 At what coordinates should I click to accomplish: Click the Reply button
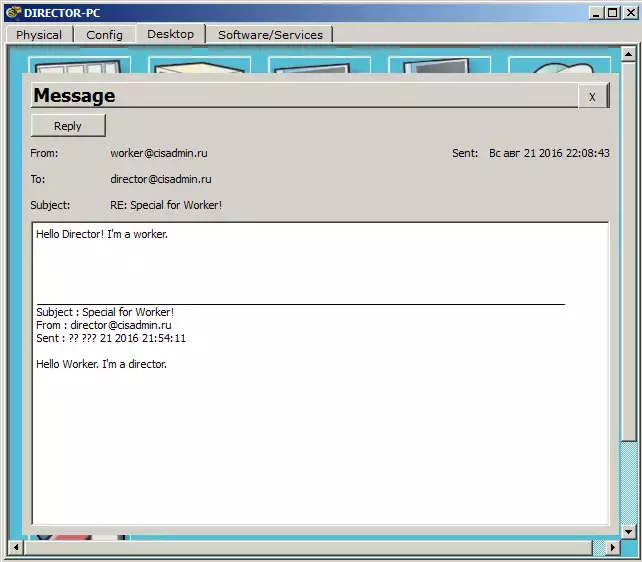[68, 126]
